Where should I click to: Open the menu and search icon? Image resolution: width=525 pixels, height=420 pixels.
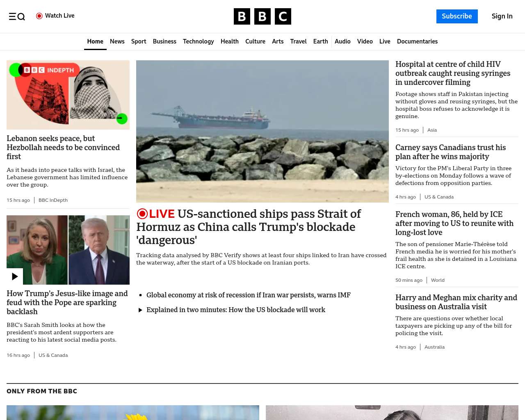click(x=17, y=16)
